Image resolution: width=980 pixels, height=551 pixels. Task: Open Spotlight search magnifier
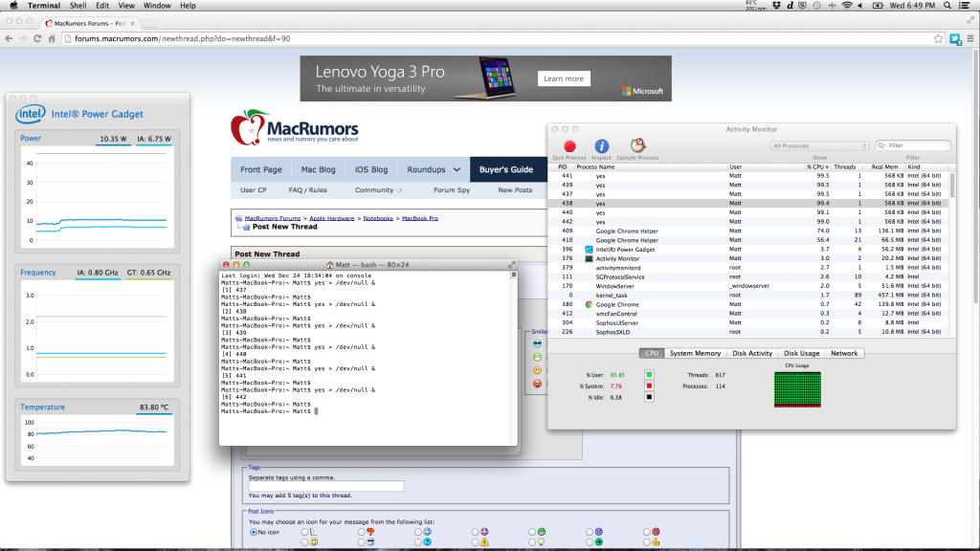click(x=947, y=6)
